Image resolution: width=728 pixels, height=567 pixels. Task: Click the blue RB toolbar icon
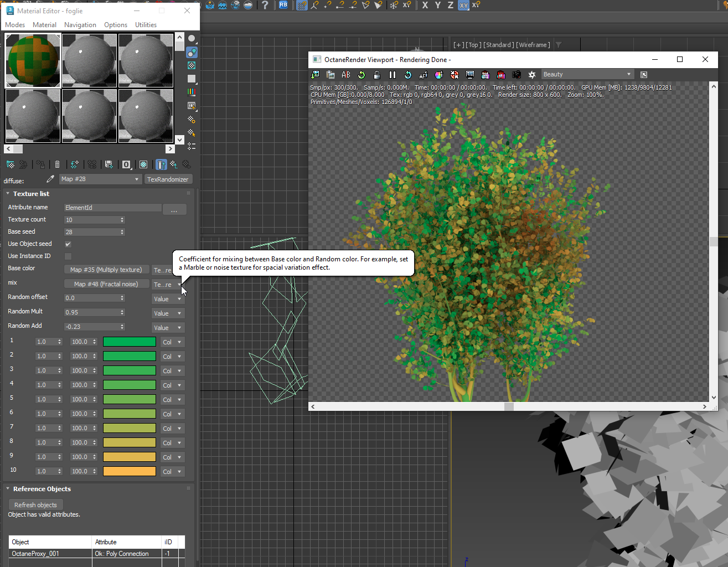pyautogui.click(x=283, y=5)
